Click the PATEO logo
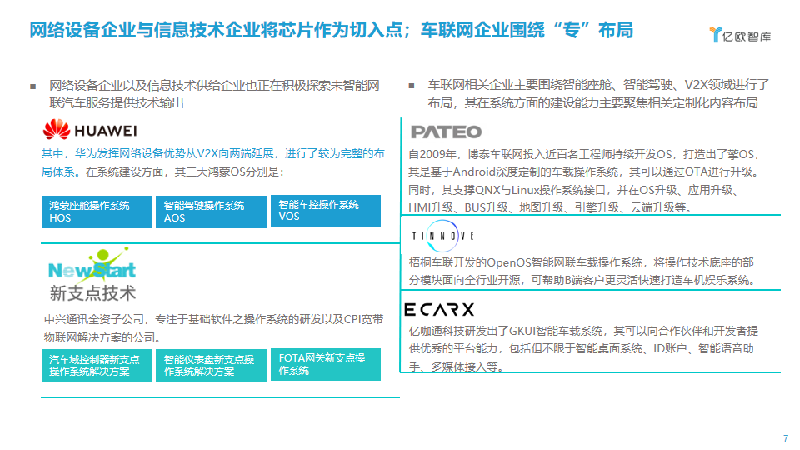 (446, 132)
